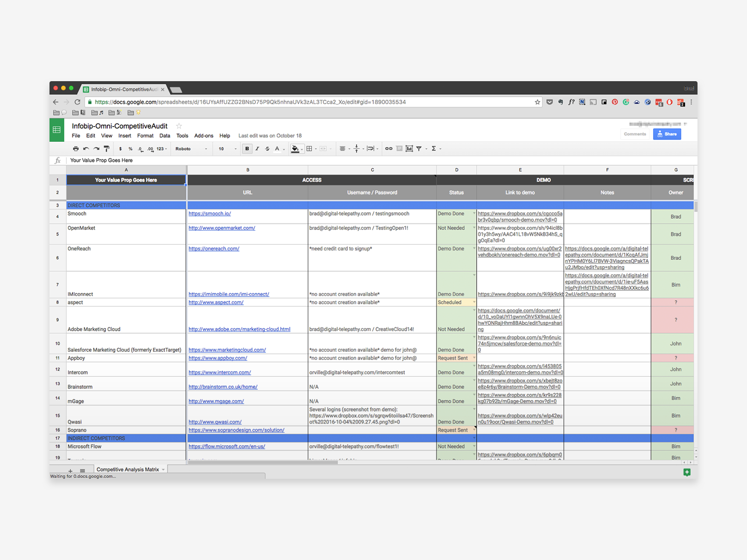Increase decimal places

(150, 149)
